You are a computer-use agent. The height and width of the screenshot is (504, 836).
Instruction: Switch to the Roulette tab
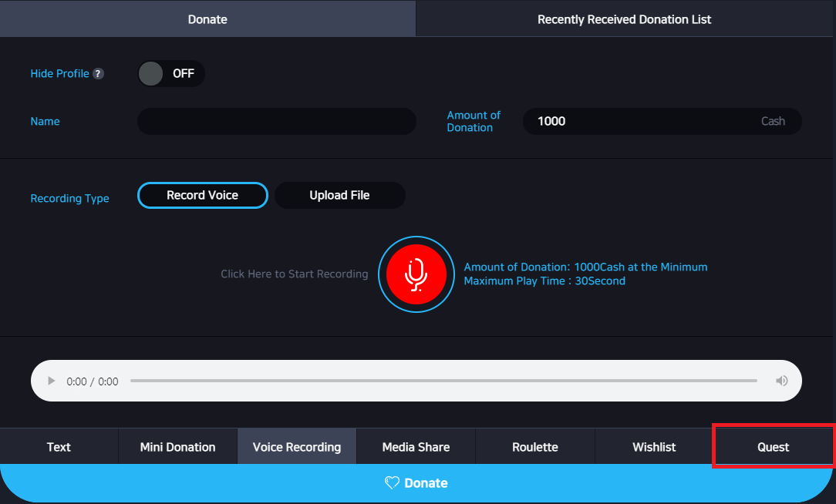pyautogui.click(x=534, y=446)
